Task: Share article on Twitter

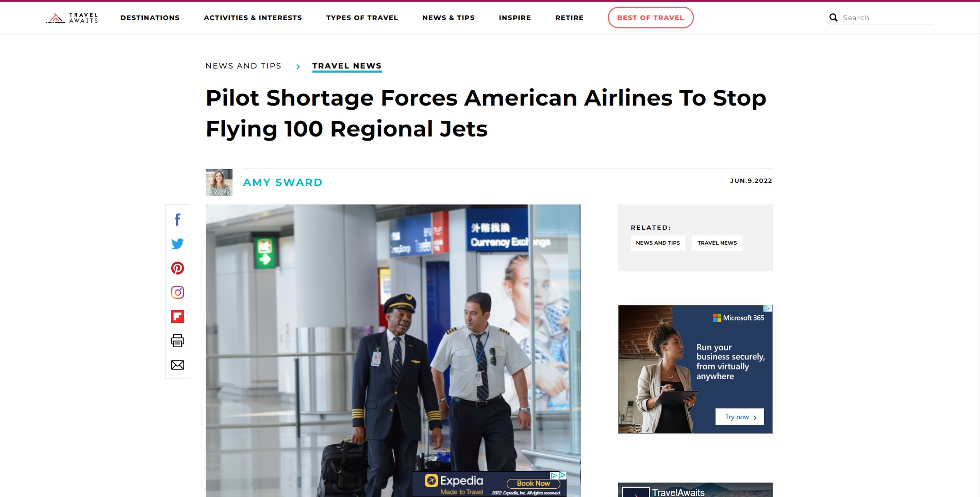Action: (177, 244)
